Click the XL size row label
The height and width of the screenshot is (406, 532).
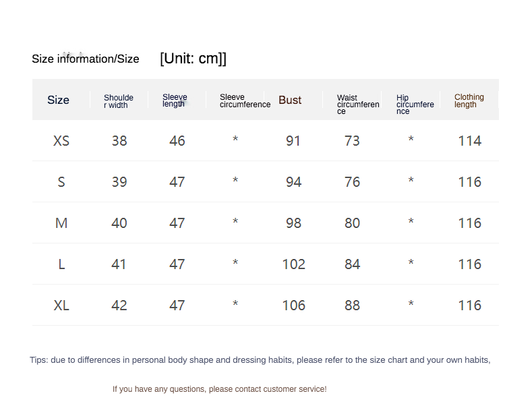(x=61, y=306)
